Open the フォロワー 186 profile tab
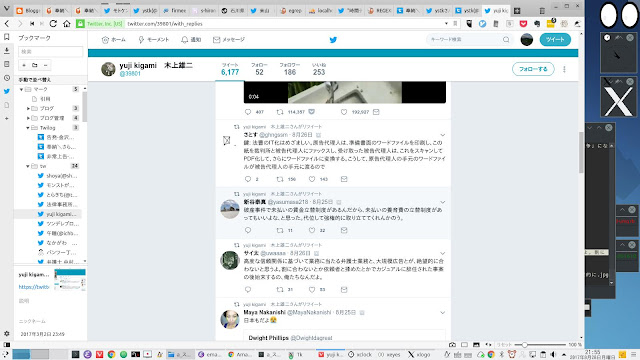The height and width of the screenshot is (360, 640). tap(289, 69)
